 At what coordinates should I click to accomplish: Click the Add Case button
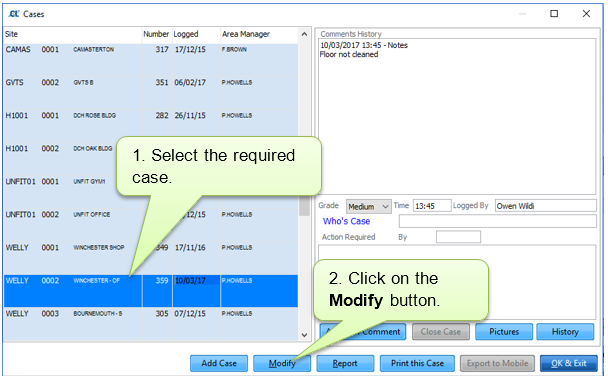(x=219, y=363)
